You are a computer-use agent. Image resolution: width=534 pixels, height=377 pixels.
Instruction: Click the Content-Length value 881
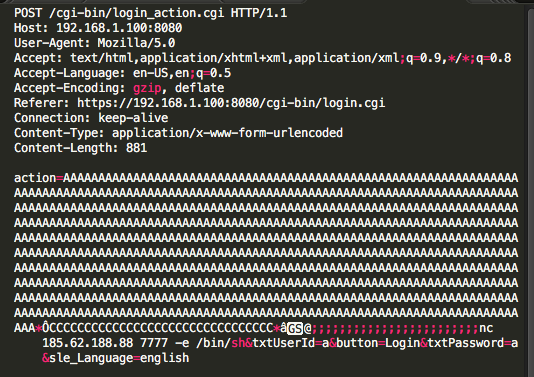pos(137,148)
